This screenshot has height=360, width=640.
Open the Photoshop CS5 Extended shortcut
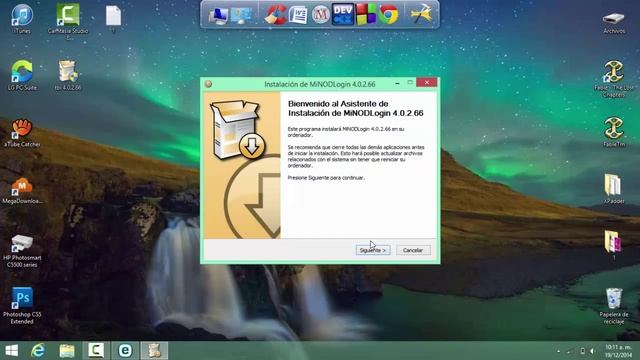(22, 305)
